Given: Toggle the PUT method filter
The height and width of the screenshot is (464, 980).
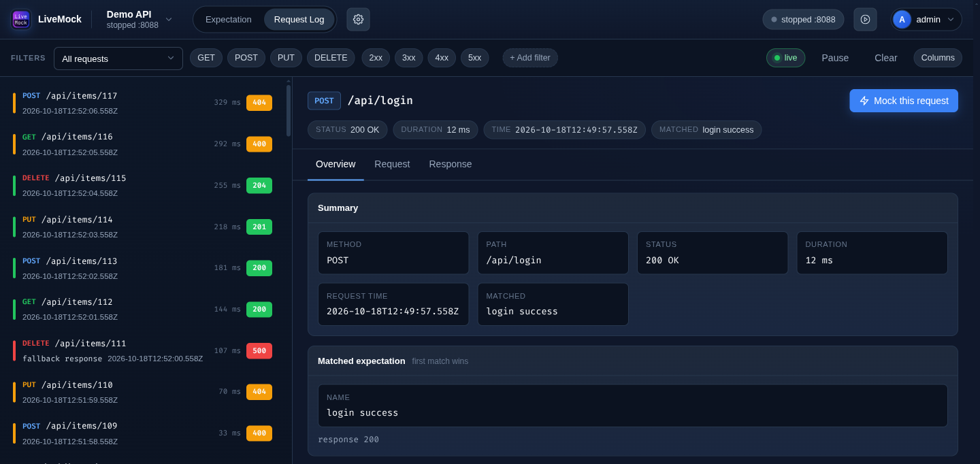Looking at the screenshot, I should pyautogui.click(x=286, y=58).
